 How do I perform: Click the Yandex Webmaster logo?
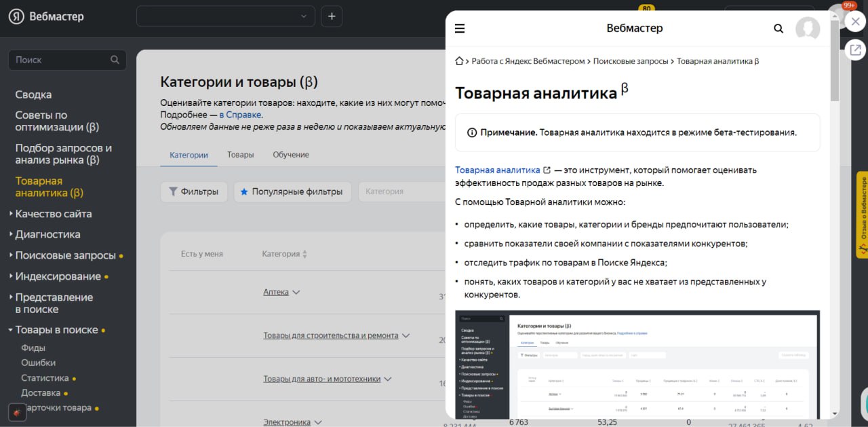(x=46, y=16)
